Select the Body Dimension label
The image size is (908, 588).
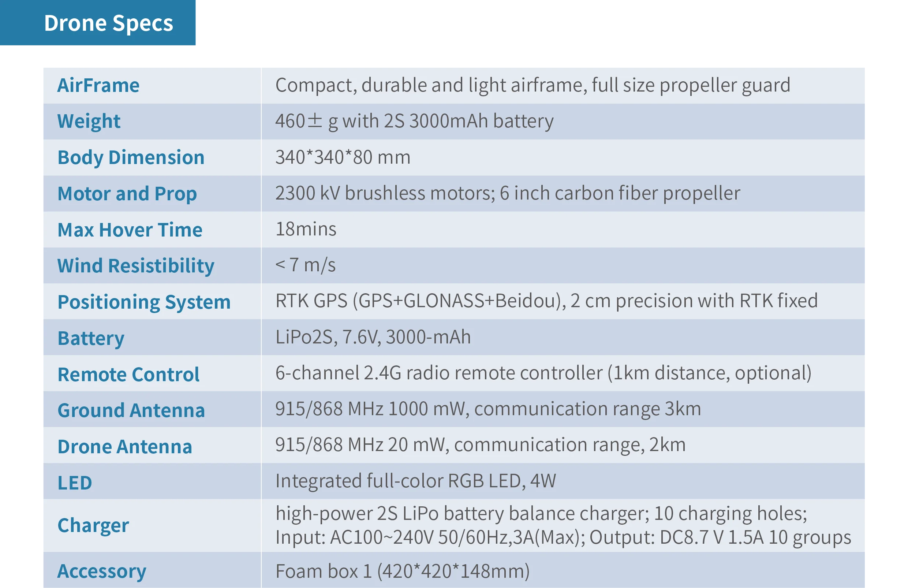131,157
